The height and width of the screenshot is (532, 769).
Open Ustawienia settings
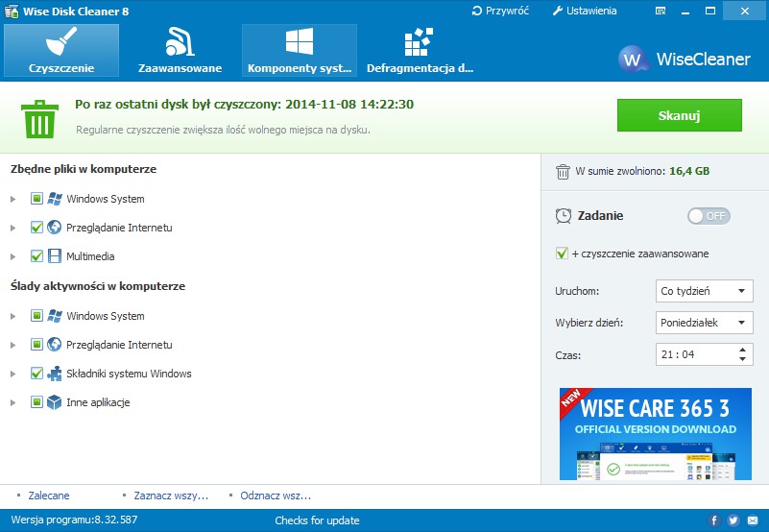584,11
